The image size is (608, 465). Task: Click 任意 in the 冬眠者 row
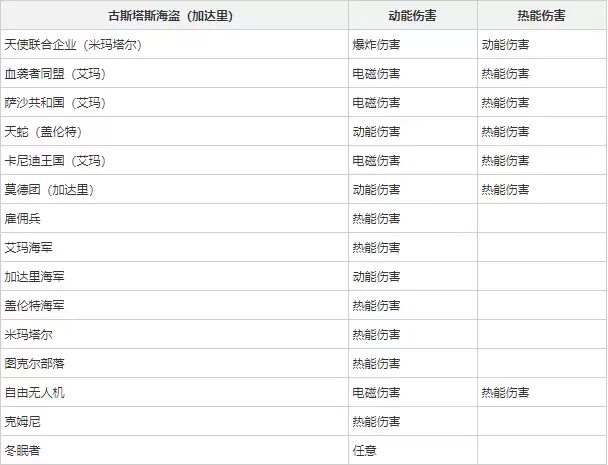(364, 450)
